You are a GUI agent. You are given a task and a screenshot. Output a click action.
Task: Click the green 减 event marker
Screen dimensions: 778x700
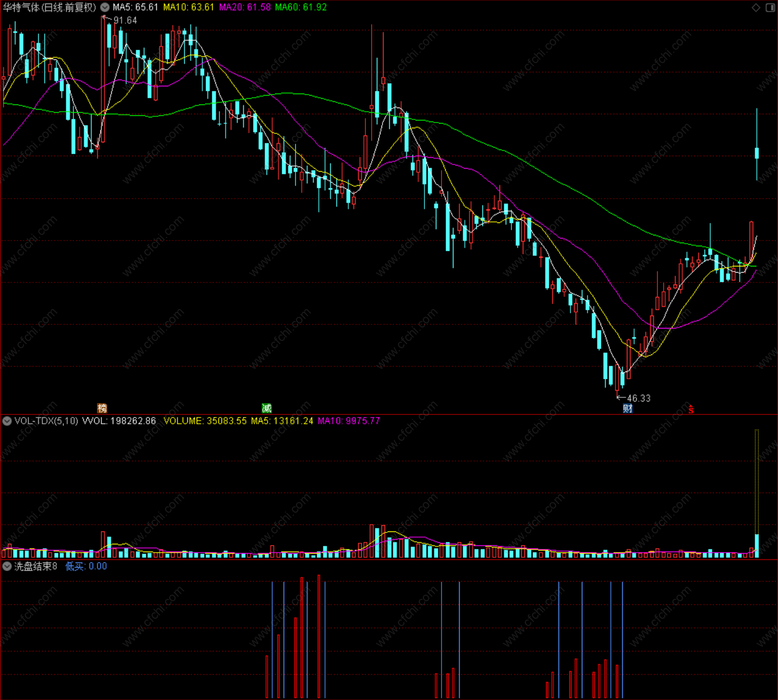point(267,408)
